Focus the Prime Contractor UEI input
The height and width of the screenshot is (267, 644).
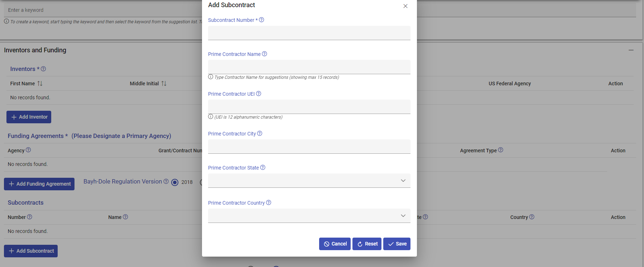[309, 107]
